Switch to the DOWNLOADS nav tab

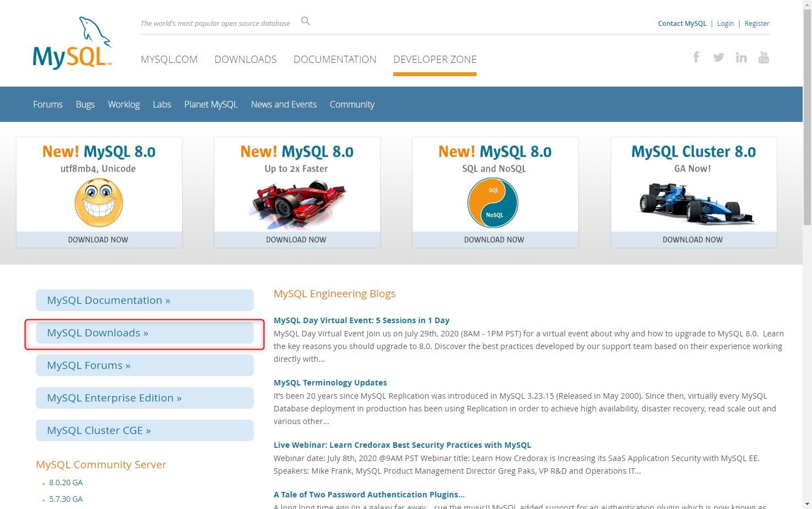245,60
